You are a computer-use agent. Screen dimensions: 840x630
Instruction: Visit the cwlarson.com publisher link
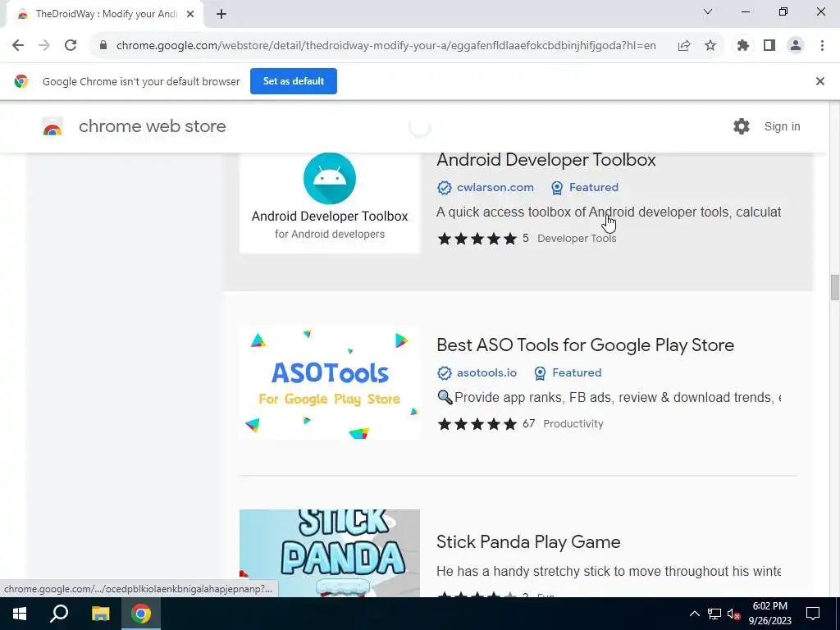pos(495,188)
